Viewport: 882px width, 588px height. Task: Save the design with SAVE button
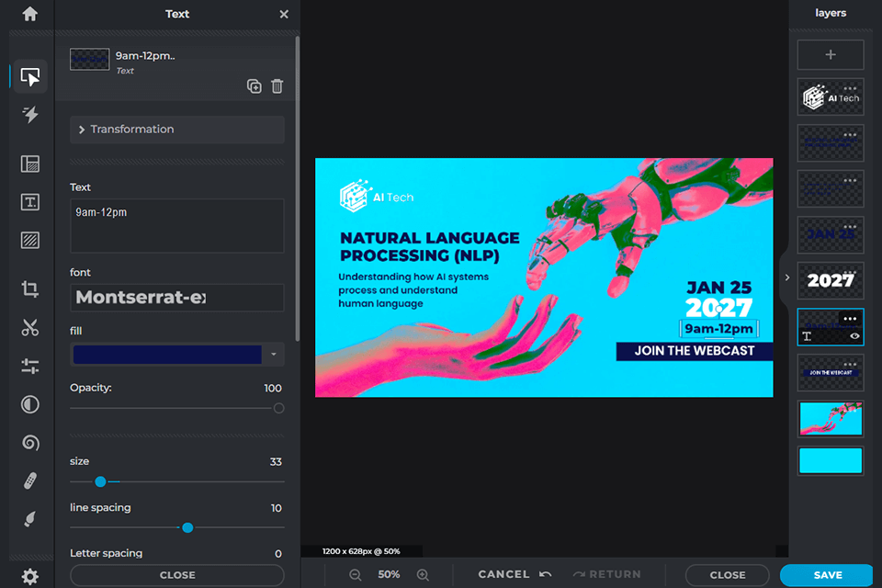828,575
